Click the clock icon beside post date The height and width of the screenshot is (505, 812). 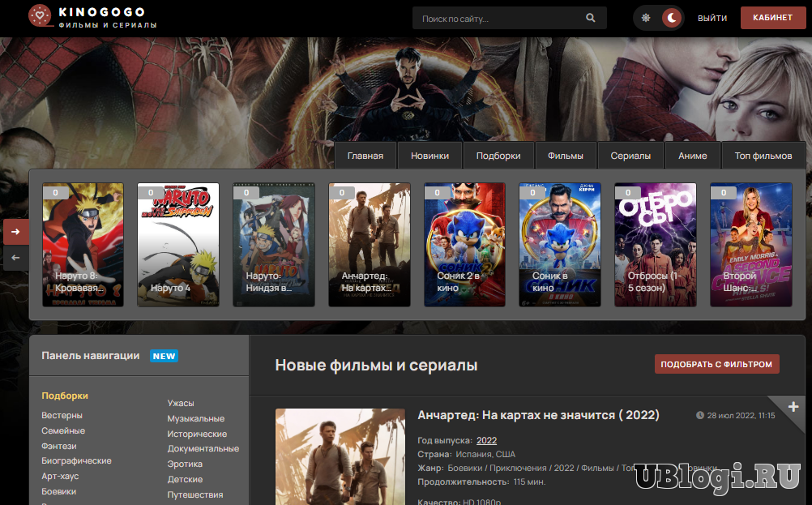[x=700, y=416]
